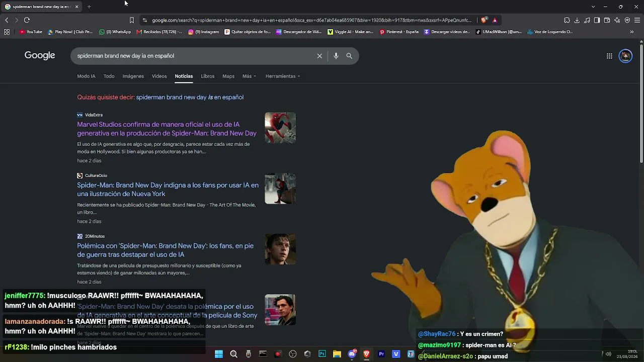Open Photoshop from the taskbar

[322, 354]
